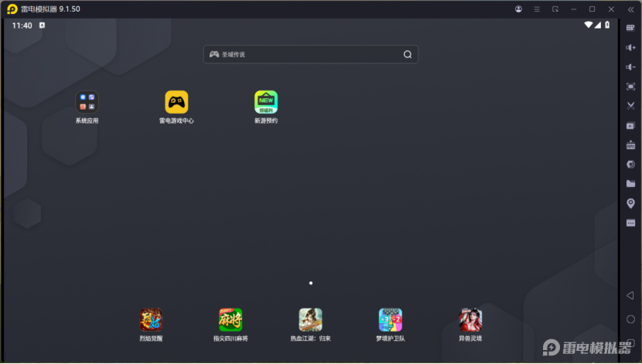
Task: Launch 雷电游戏中心 app
Action: click(176, 102)
